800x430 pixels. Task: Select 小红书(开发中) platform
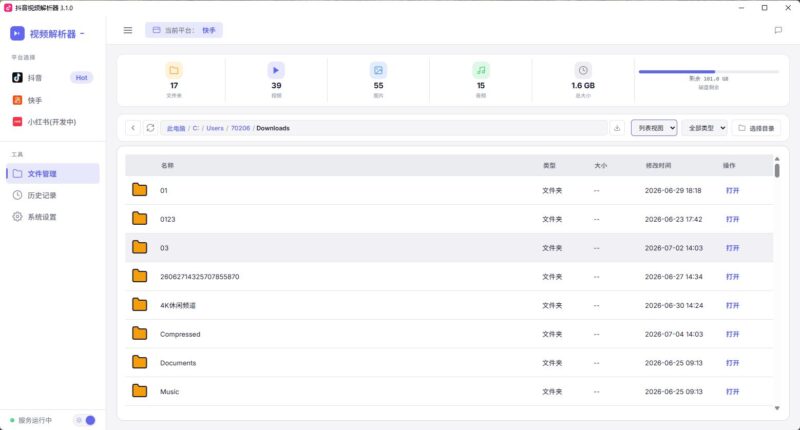coord(51,122)
